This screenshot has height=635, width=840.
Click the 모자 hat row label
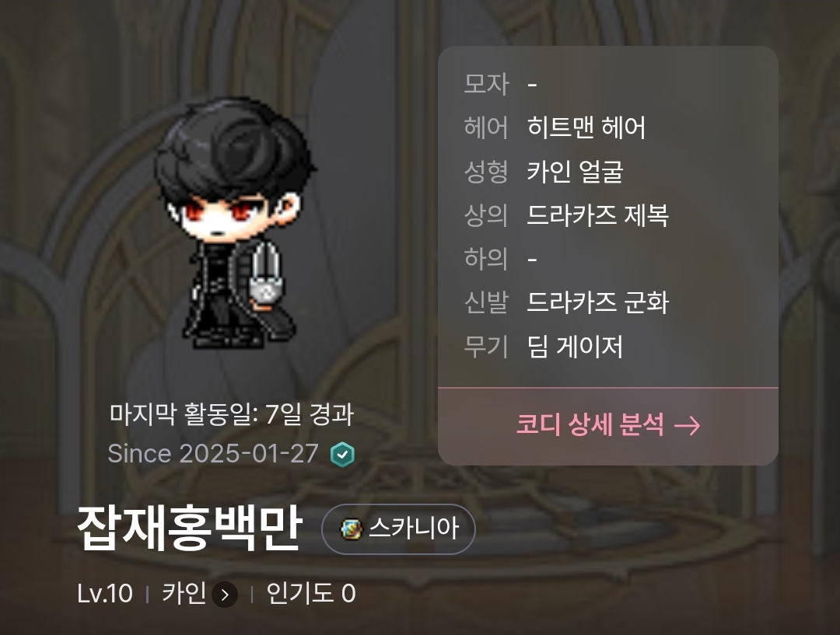(486, 84)
